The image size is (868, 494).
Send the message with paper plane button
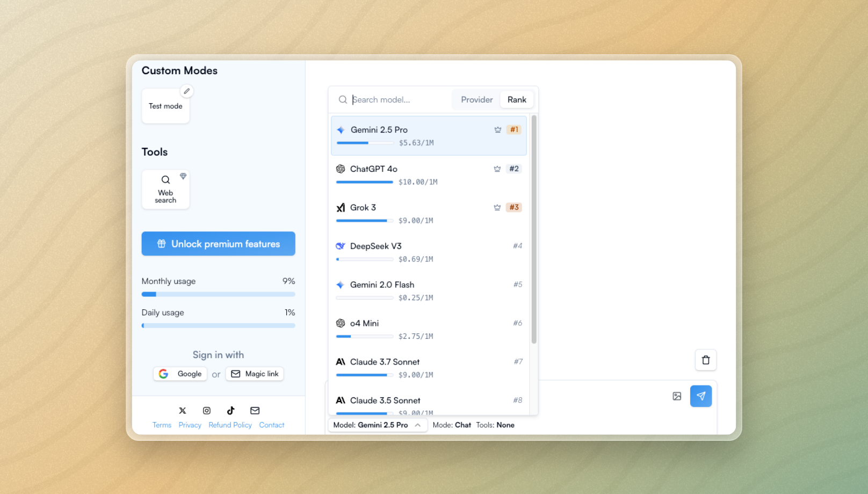click(x=701, y=396)
